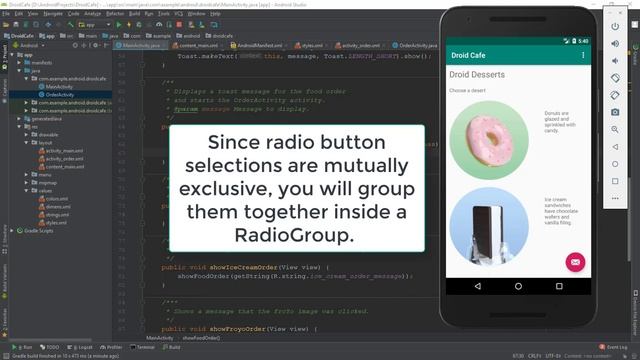Image resolution: width=640 pixels, height=360 pixels.
Task: Open the Refactor menu
Action: pos(115,14)
